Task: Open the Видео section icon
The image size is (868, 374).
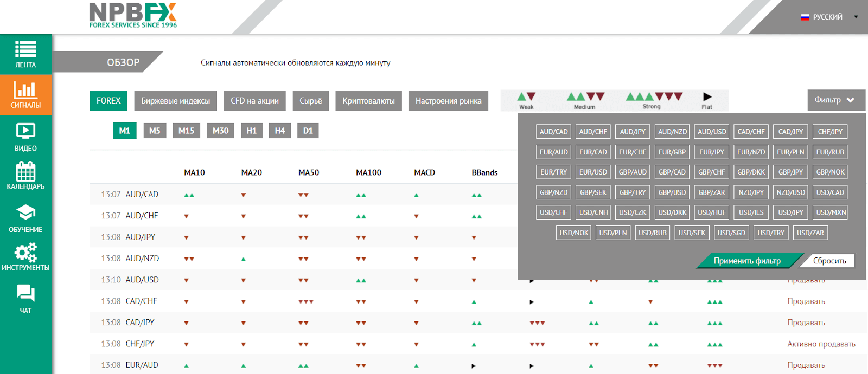Action: pos(25,131)
